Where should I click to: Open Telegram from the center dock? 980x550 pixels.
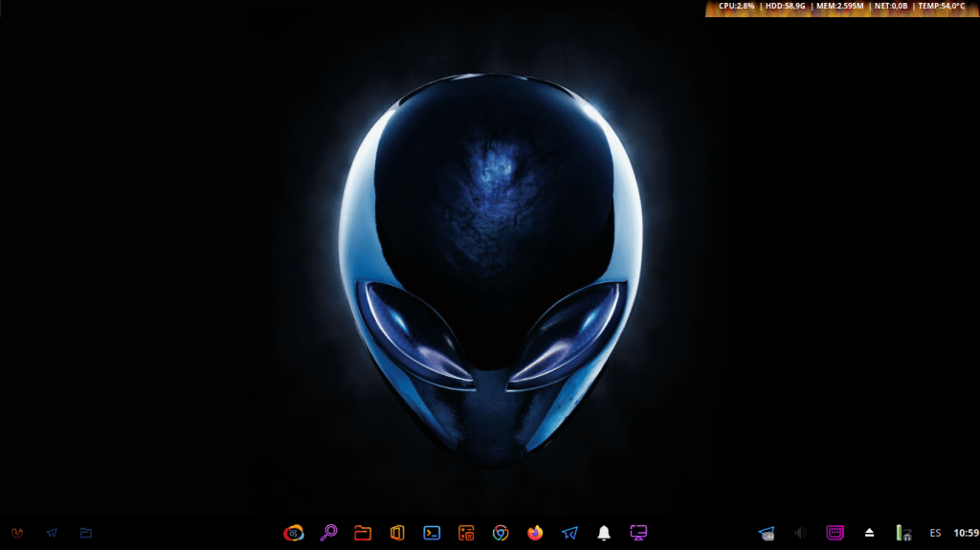(569, 533)
